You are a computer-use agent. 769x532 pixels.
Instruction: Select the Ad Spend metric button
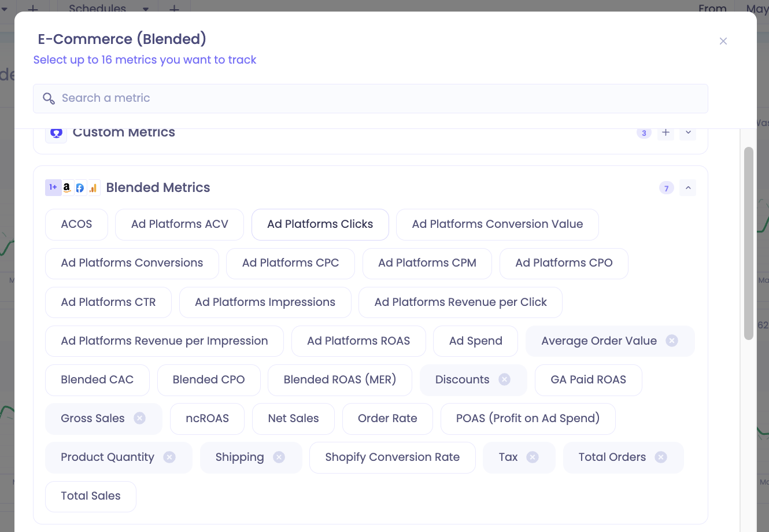[476, 341]
